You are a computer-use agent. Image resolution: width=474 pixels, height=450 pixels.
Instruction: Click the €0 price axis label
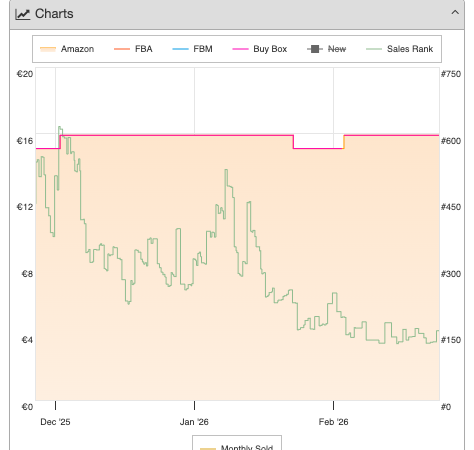pyautogui.click(x=27, y=407)
